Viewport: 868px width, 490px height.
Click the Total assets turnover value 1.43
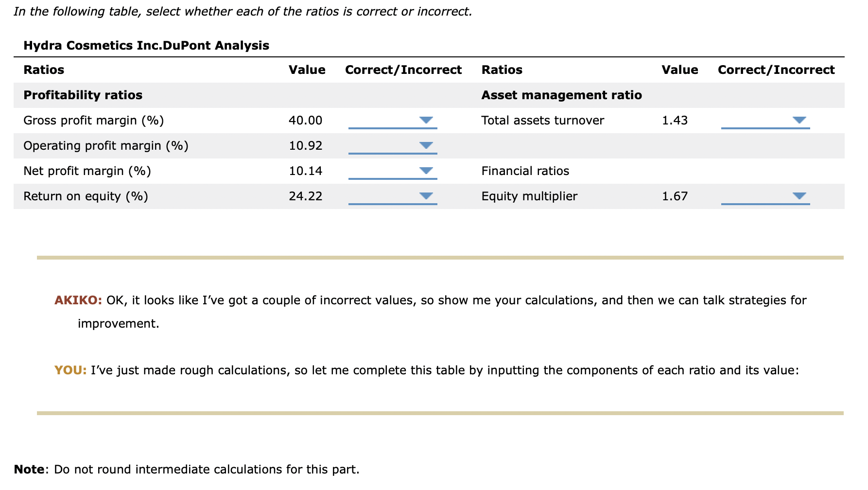click(675, 120)
